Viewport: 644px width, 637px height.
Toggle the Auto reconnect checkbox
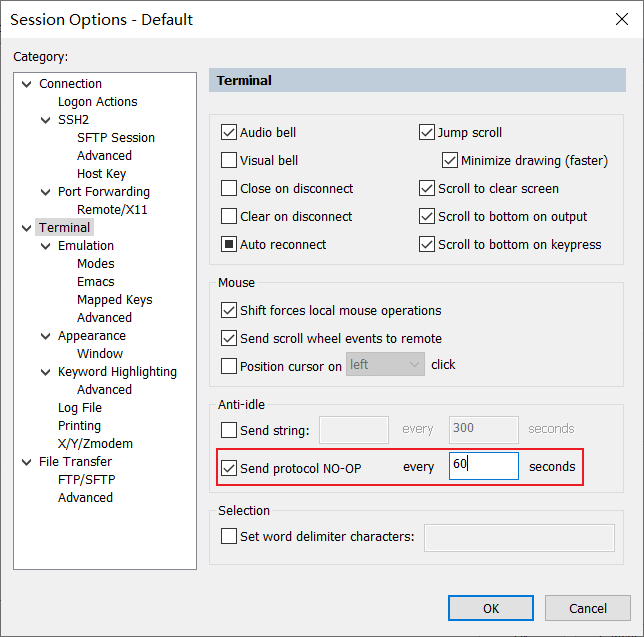point(229,244)
